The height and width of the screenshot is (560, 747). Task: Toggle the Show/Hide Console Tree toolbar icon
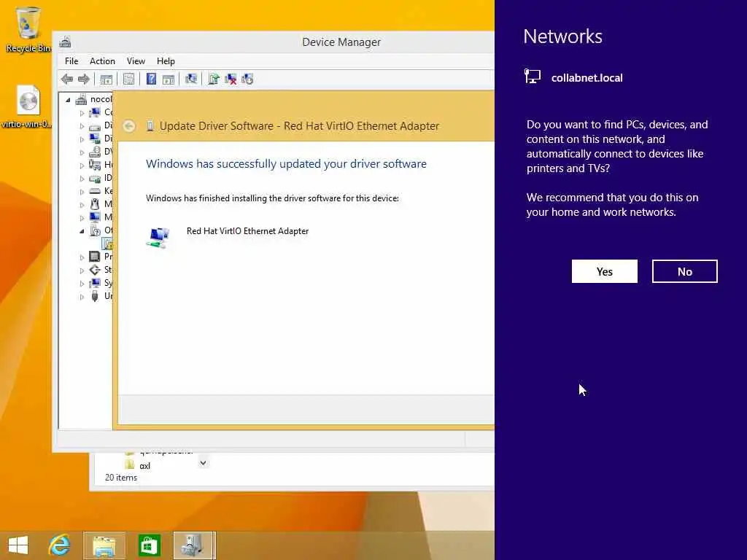click(107, 79)
